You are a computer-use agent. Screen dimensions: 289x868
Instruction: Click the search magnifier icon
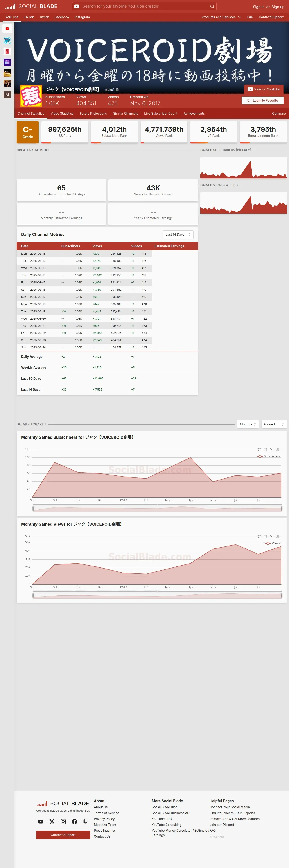(212, 6)
